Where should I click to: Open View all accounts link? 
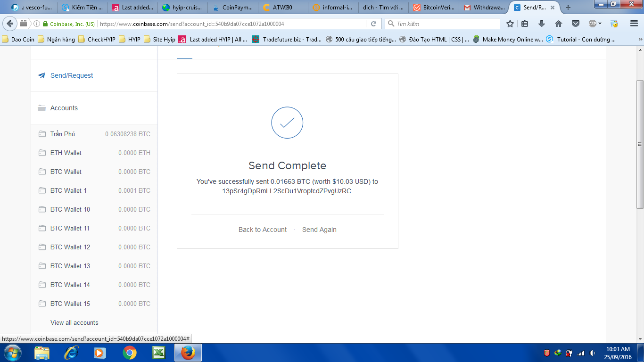pos(74,322)
